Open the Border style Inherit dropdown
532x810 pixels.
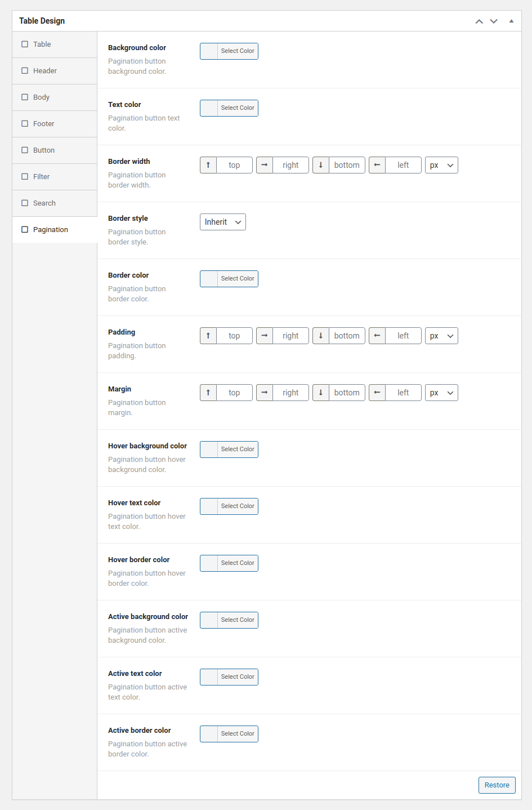coord(223,222)
